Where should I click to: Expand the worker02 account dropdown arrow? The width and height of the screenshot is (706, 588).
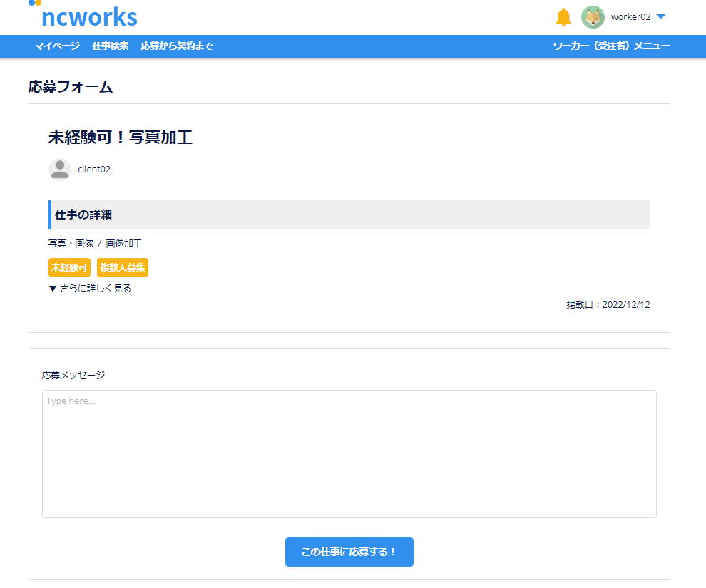[660, 16]
